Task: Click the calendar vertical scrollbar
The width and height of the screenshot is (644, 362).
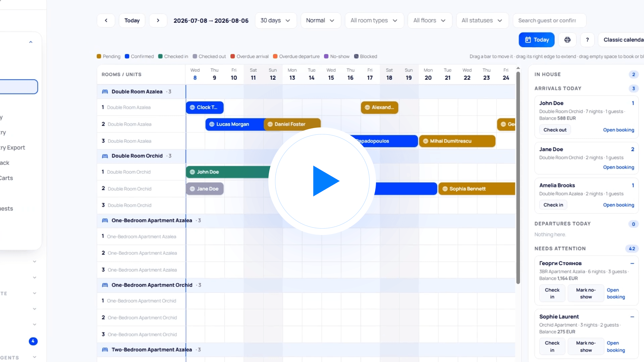Action: [518, 178]
